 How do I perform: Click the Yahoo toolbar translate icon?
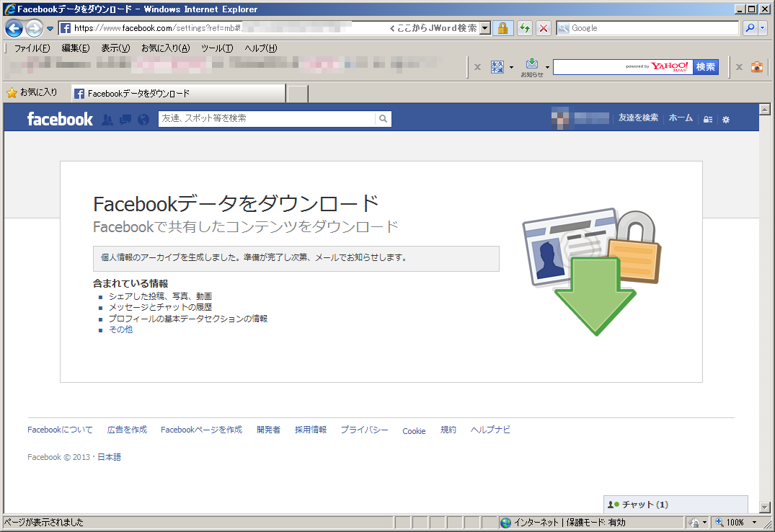(x=497, y=67)
